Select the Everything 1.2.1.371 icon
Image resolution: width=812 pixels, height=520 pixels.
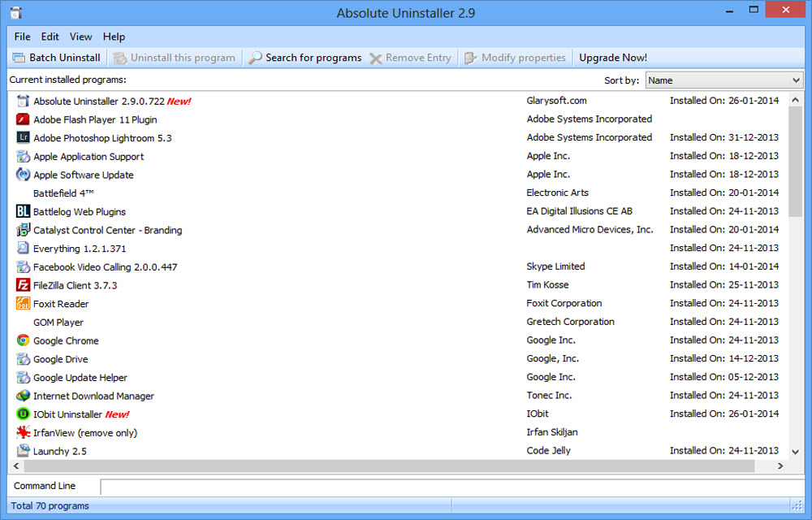click(23, 248)
